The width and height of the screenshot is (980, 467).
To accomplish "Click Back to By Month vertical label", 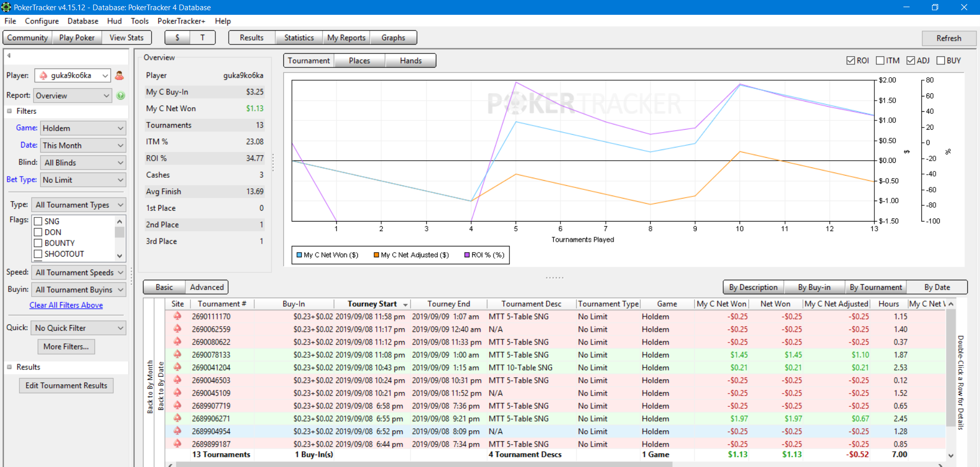I will (x=150, y=386).
